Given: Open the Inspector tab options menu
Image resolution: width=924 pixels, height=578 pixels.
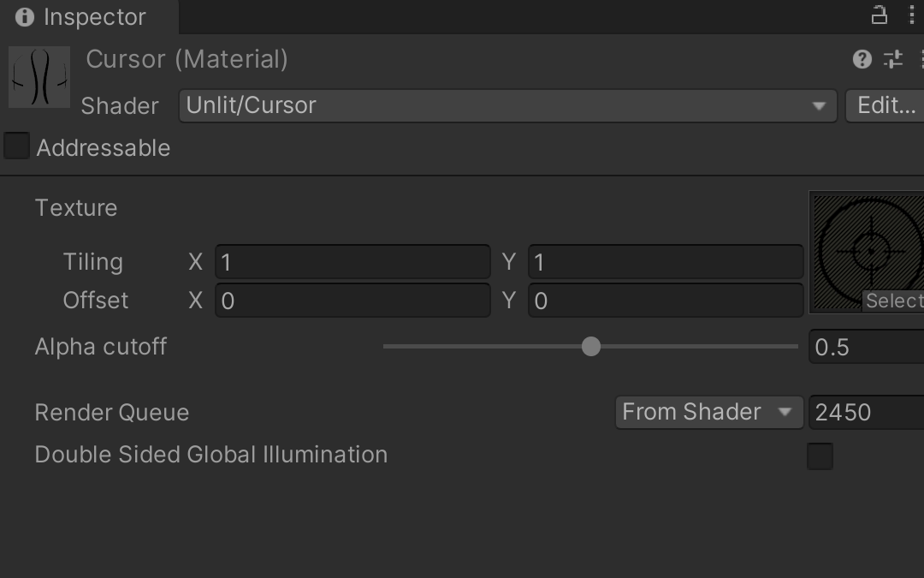Looking at the screenshot, I should (912, 15).
